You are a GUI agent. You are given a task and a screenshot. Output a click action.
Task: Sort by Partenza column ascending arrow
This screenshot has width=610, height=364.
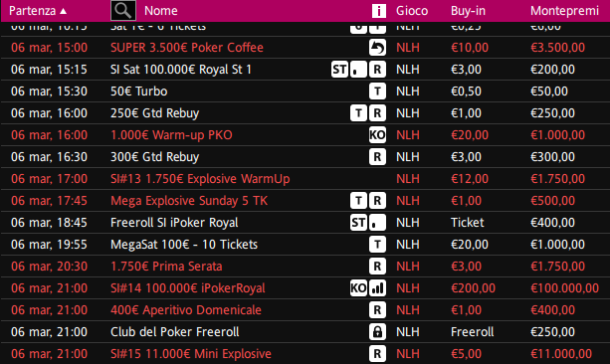[x=63, y=11]
